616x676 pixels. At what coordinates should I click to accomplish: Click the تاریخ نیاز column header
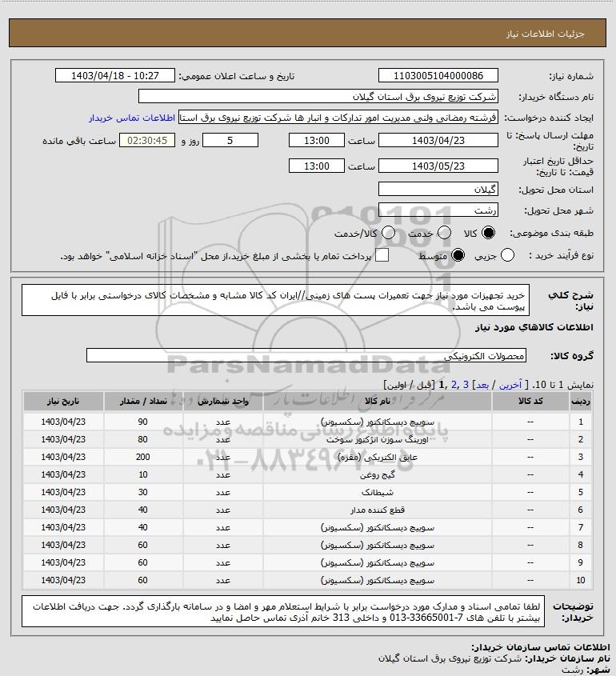(63, 401)
